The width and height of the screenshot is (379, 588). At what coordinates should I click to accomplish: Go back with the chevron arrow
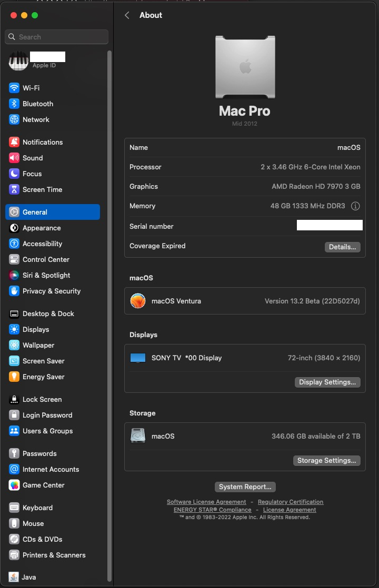[x=127, y=15]
